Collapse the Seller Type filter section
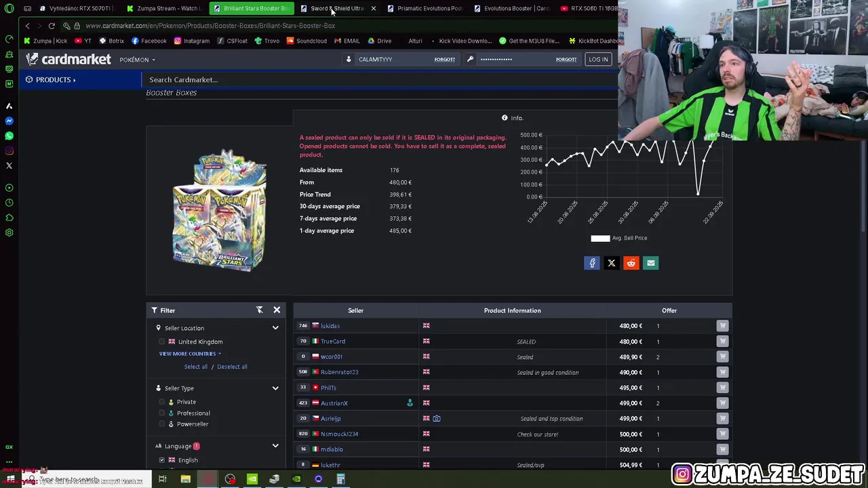Image resolution: width=868 pixels, height=488 pixels. pyautogui.click(x=275, y=388)
